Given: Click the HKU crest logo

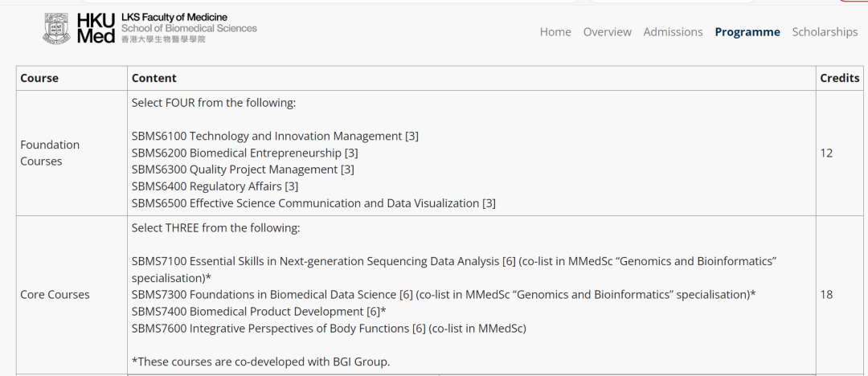Looking at the screenshot, I should (56, 28).
